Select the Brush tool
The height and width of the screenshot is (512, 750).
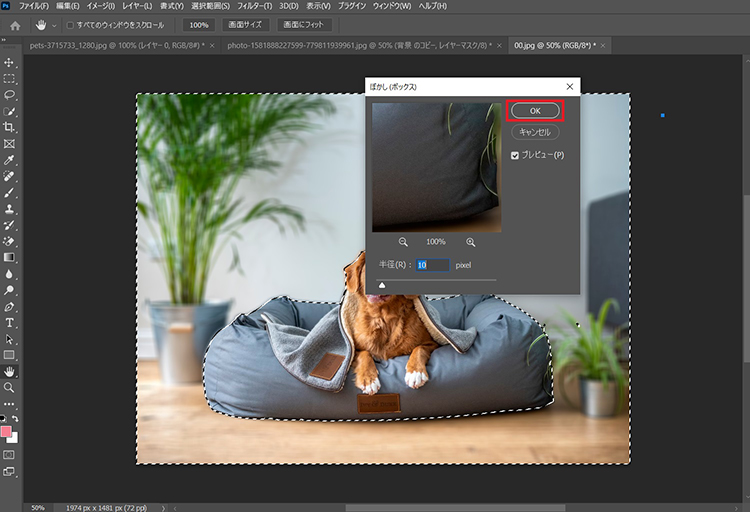coord(9,192)
